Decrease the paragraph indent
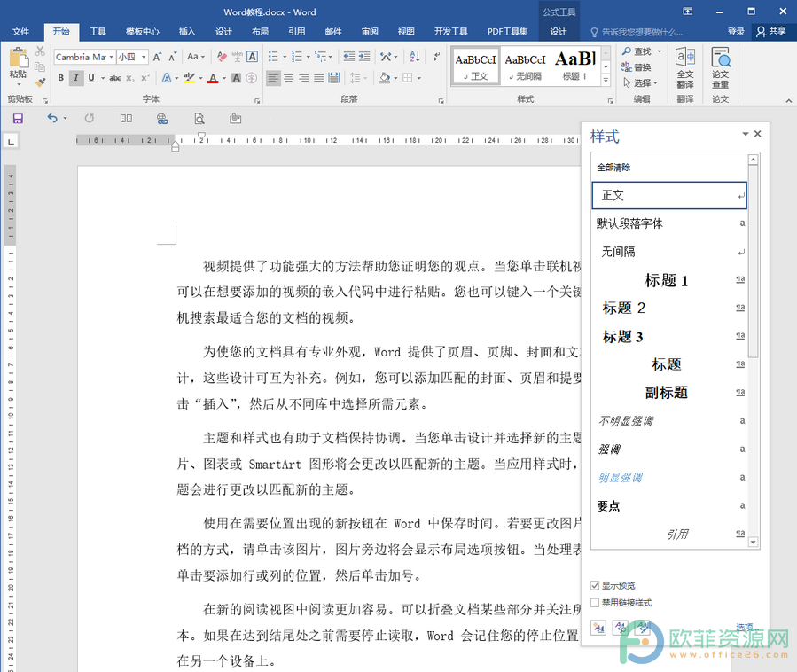 349,57
